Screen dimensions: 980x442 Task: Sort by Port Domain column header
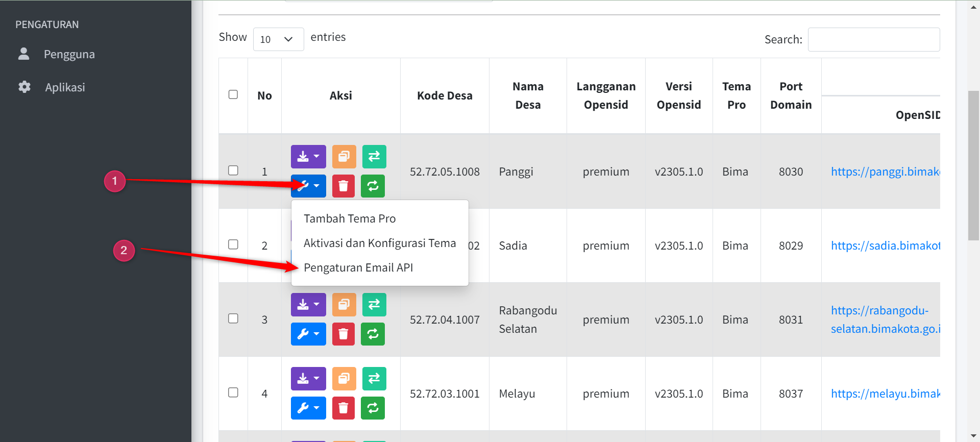click(791, 95)
